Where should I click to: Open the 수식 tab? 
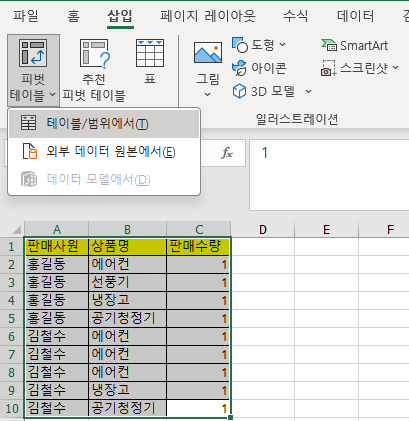tap(296, 16)
